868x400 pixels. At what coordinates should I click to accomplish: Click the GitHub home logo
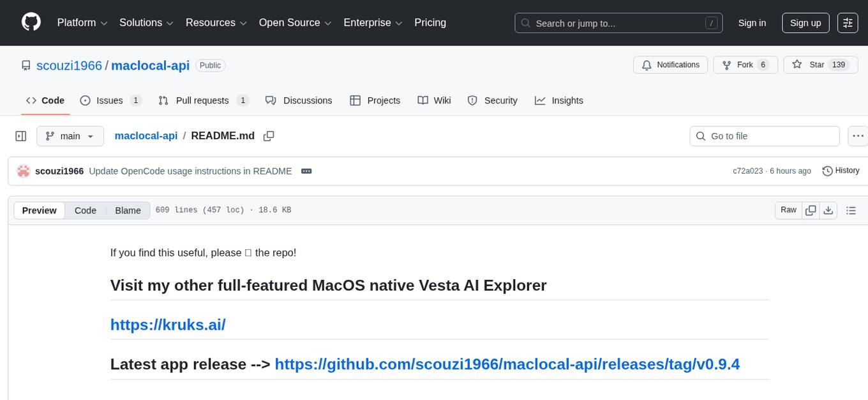[31, 22]
